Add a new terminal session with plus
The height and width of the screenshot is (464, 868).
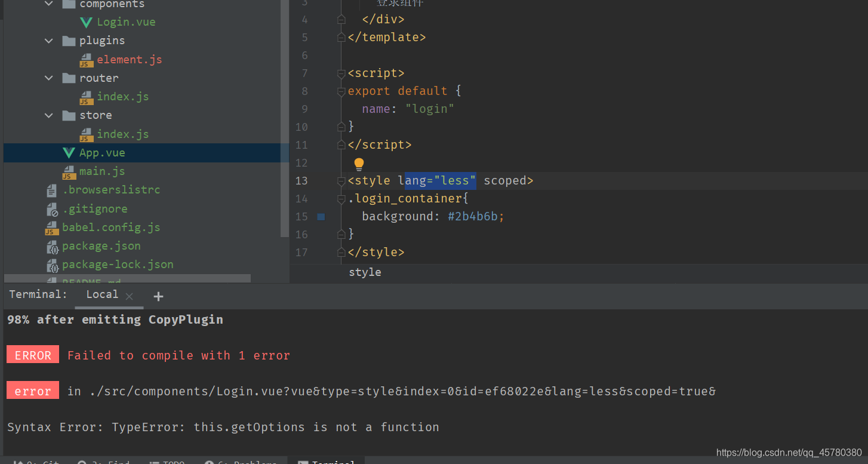pyautogui.click(x=158, y=296)
